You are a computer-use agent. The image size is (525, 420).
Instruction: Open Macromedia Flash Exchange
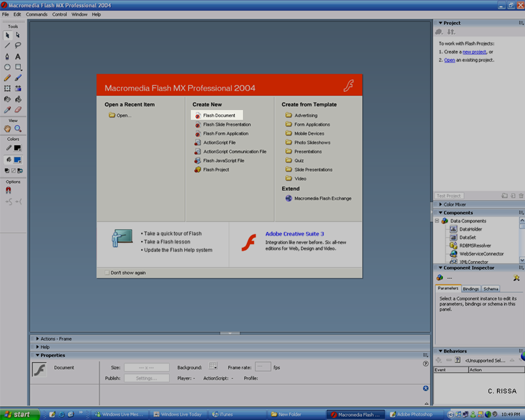coord(319,199)
